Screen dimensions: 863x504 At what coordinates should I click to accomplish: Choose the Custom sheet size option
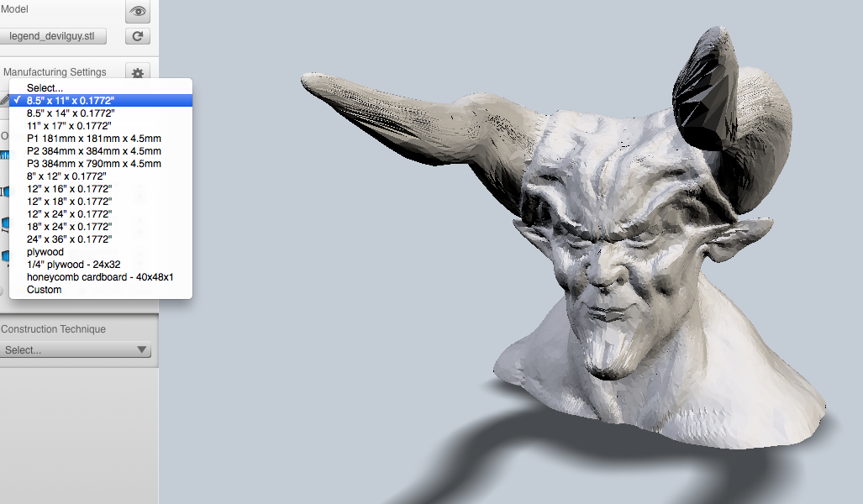tap(101, 290)
